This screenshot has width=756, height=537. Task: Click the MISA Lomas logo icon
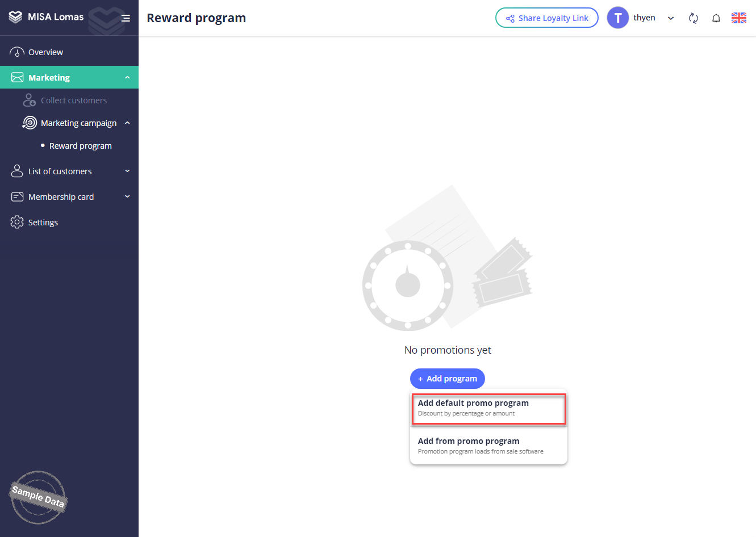(x=16, y=17)
